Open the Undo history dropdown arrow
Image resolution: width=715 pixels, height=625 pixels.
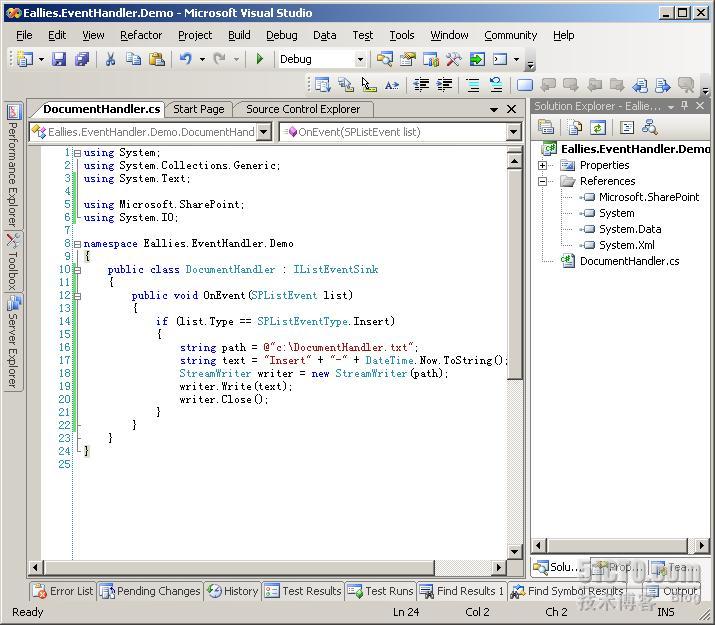pos(202,59)
